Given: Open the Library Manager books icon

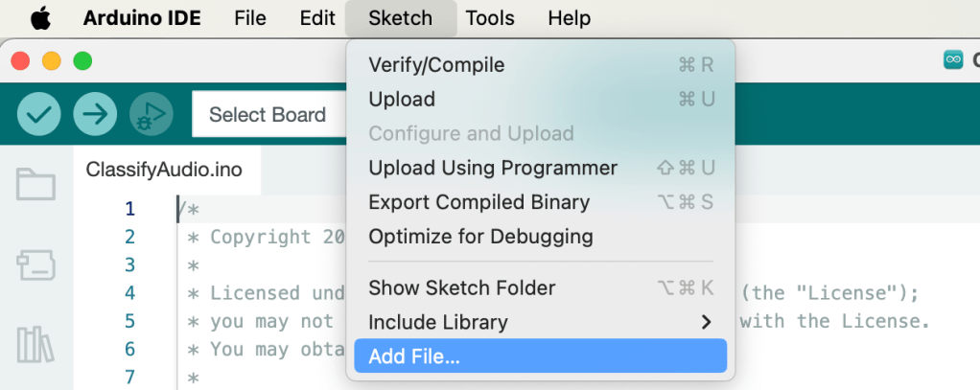Looking at the screenshot, I should (x=35, y=345).
